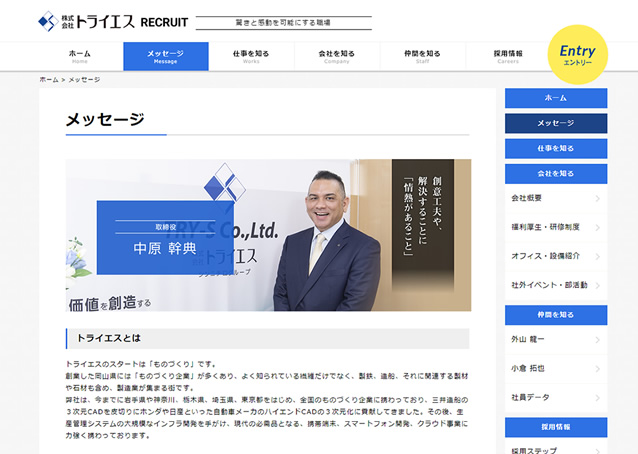Click the sidebar 仲間を知る button
The height and width of the screenshot is (454, 638).
point(556,315)
